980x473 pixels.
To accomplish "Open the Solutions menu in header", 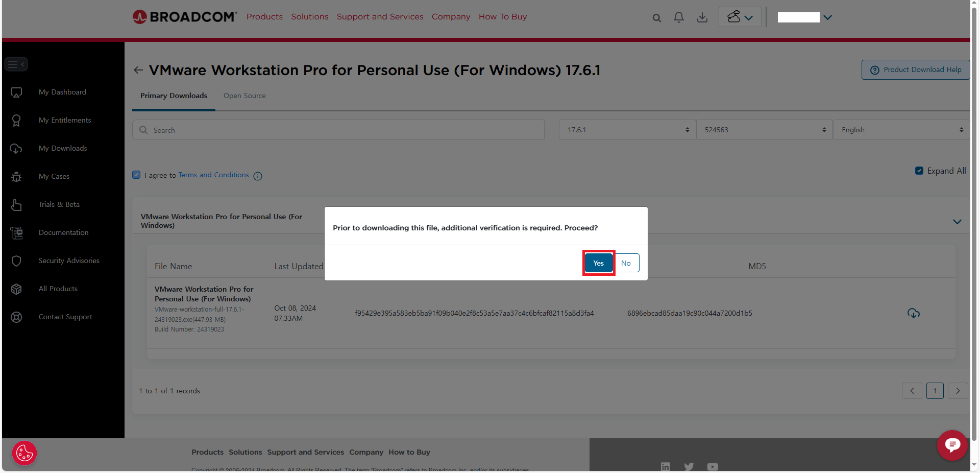I will click(x=310, y=17).
